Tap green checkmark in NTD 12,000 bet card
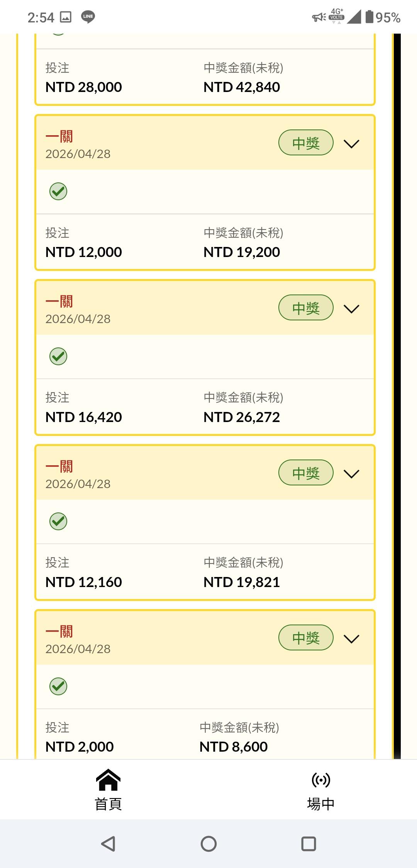Image resolution: width=417 pixels, height=868 pixels. (58, 191)
